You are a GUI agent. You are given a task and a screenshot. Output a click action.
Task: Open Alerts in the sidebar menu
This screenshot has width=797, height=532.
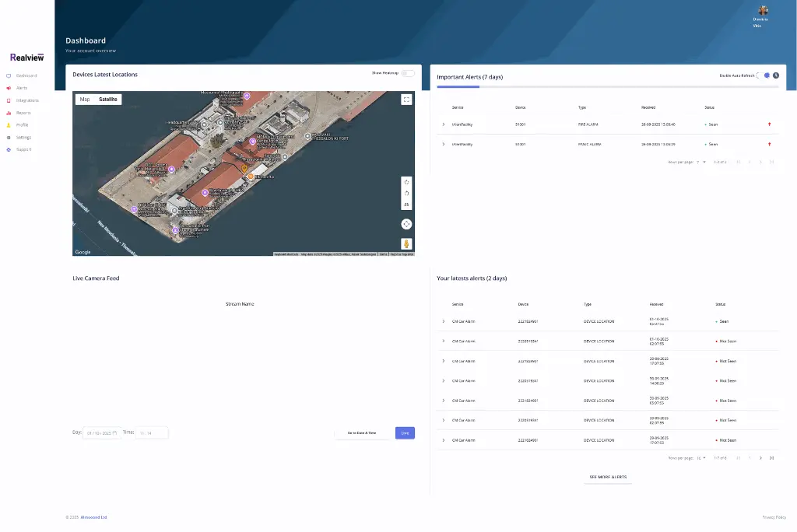click(22, 88)
